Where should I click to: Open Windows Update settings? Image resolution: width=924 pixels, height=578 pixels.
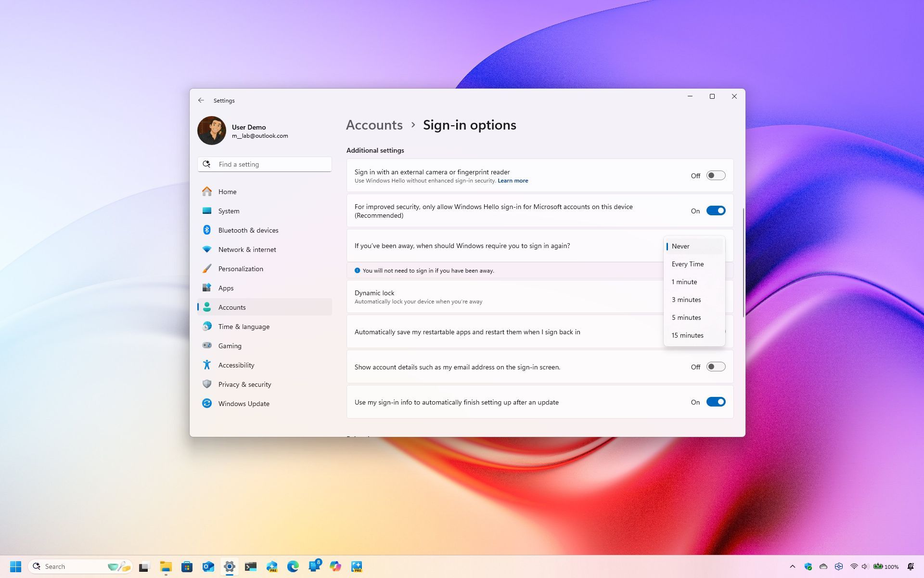point(244,404)
